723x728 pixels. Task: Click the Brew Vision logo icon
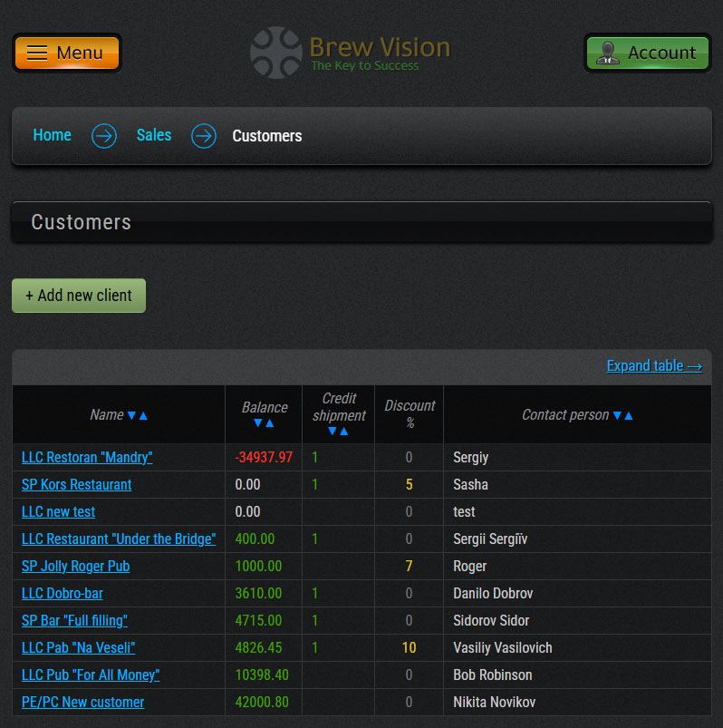pyautogui.click(x=275, y=53)
